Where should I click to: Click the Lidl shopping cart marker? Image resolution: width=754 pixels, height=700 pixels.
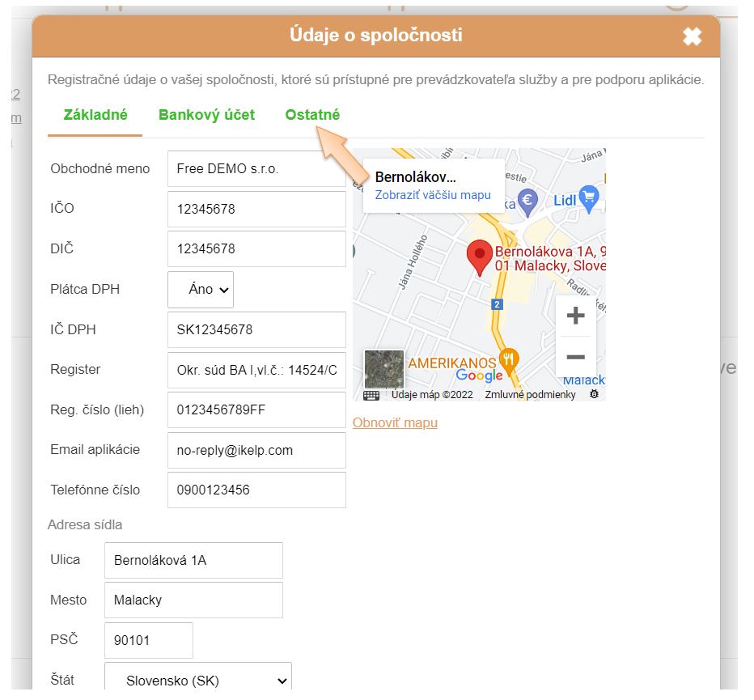(589, 197)
